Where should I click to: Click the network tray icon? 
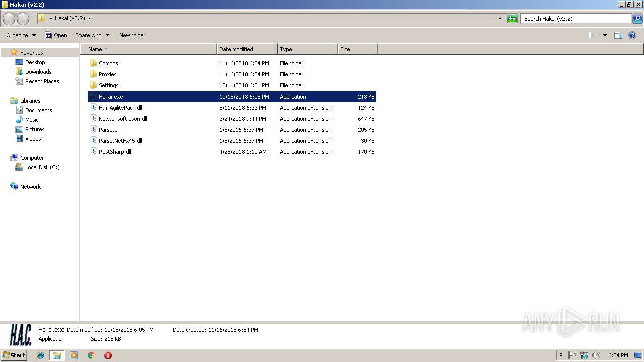584,355
